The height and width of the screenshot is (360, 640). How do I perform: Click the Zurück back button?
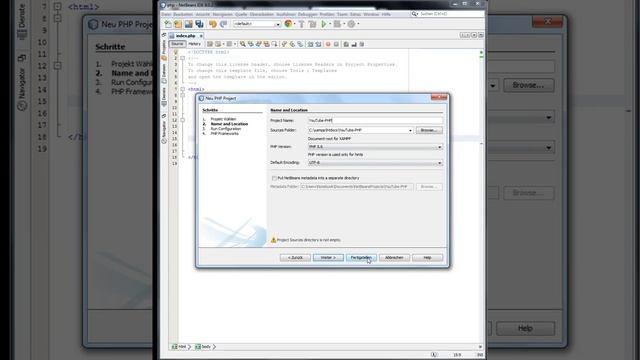(x=295, y=258)
